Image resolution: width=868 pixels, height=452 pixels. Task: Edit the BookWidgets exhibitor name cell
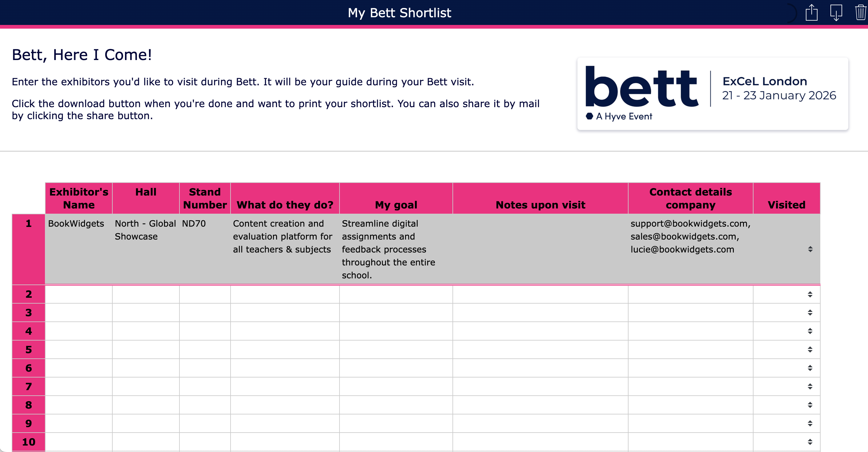click(77, 224)
